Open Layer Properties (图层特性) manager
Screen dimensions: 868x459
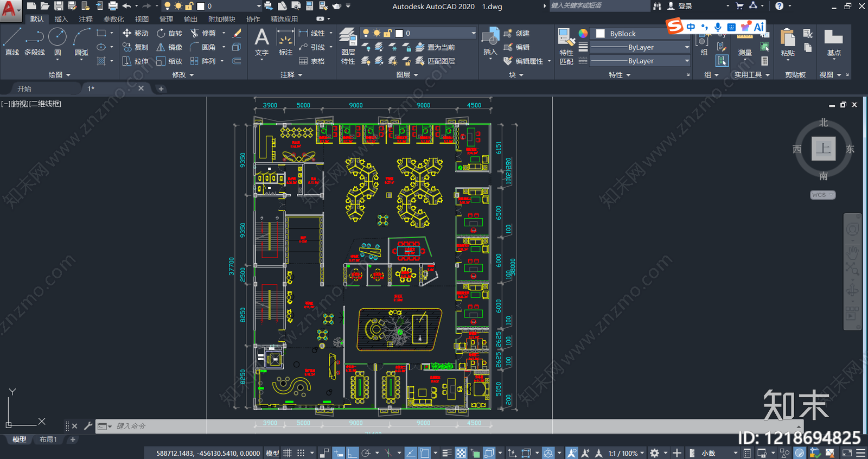348,47
